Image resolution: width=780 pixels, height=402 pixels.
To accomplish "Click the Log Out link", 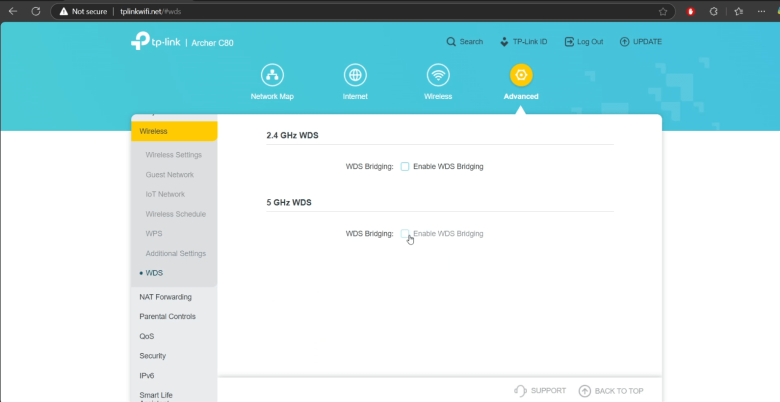I will point(583,42).
